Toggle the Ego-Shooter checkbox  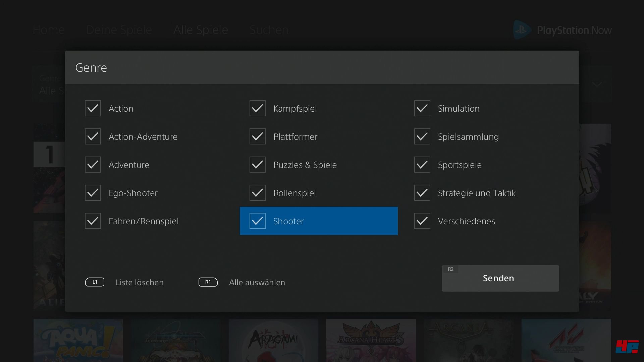[x=93, y=193]
